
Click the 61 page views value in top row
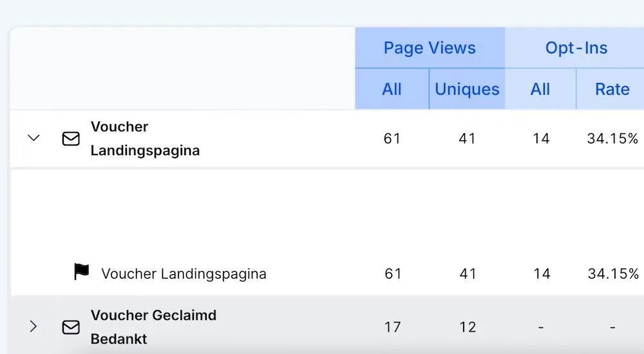click(392, 139)
